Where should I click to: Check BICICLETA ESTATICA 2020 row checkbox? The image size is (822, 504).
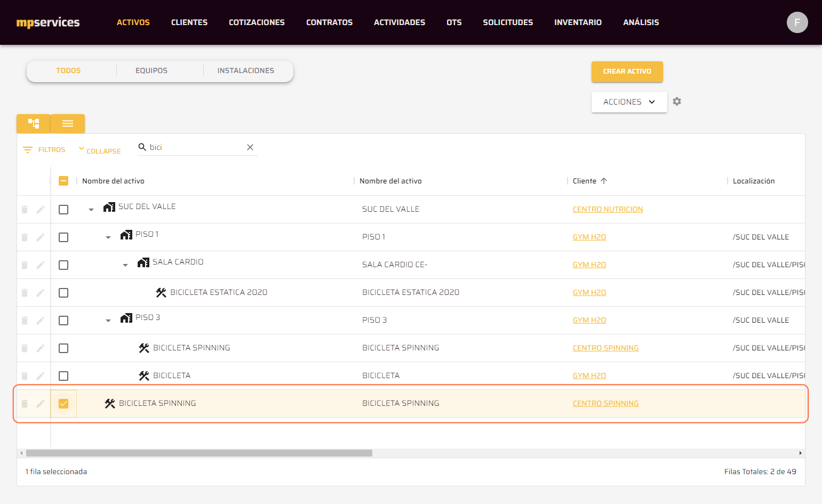(63, 293)
